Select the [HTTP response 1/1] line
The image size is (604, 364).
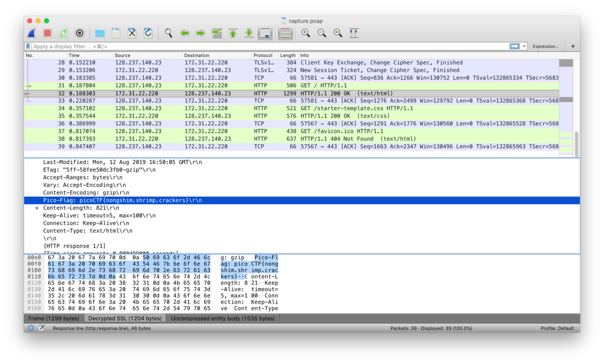[302, 246]
